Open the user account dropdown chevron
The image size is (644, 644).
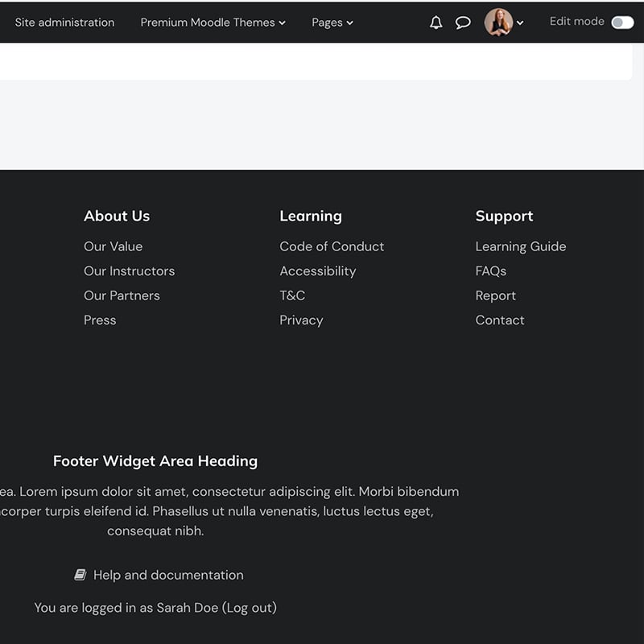(x=518, y=23)
